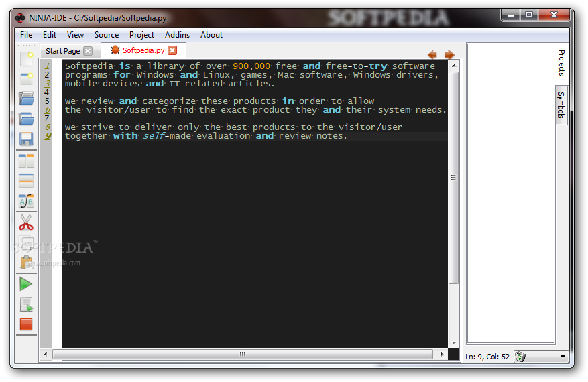Click the horizontal scrollbar left arrow
This screenshot has width=588, height=382.
tap(46, 354)
